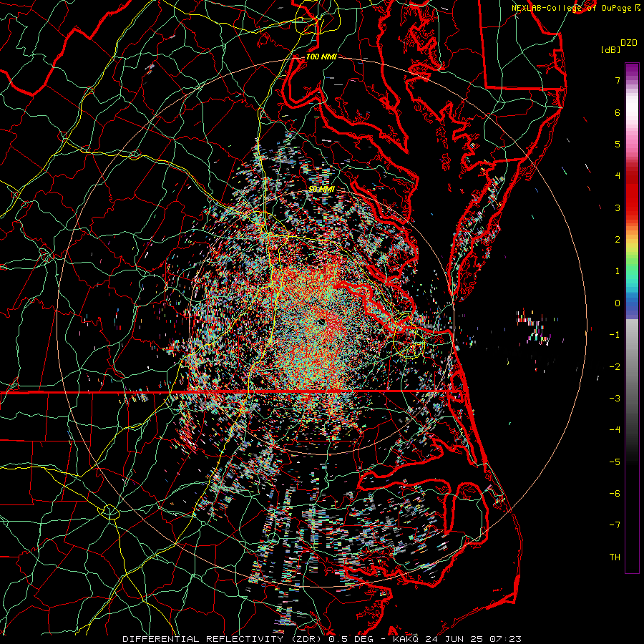Click the TH threshold label on the scale
Image resolution: width=644 pixels, height=644 pixels.
pos(615,557)
